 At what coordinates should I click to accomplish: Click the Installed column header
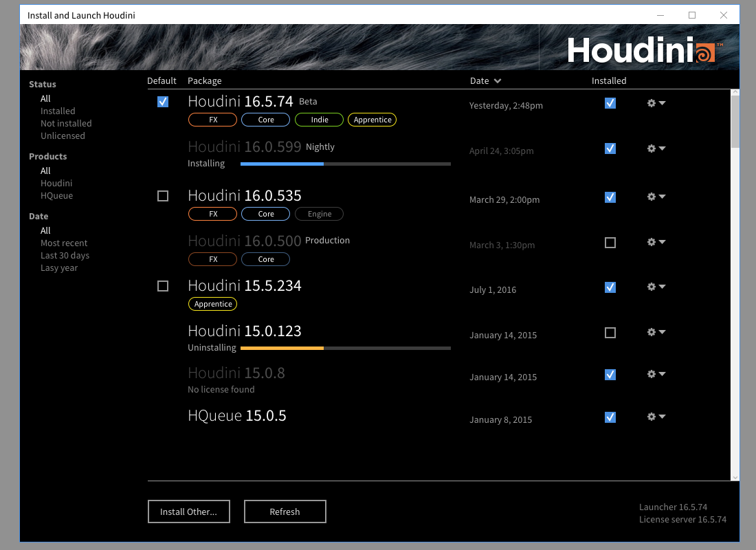click(609, 81)
